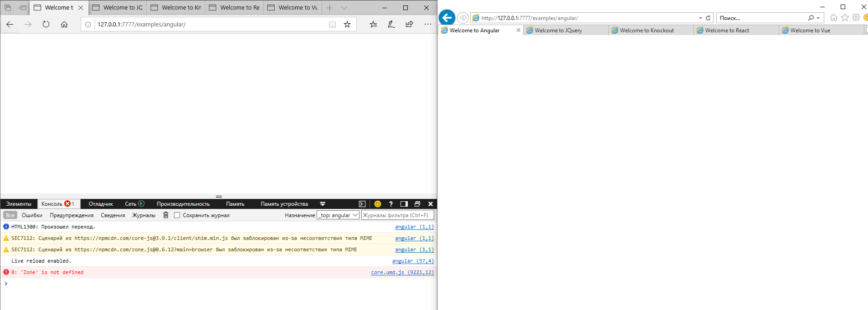Close the first Edge tab

pos(81,7)
